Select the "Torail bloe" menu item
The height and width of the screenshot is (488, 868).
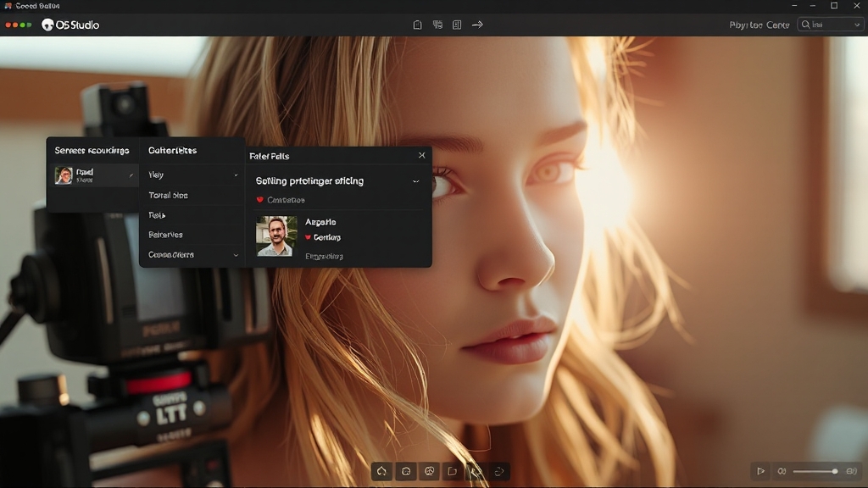168,196
